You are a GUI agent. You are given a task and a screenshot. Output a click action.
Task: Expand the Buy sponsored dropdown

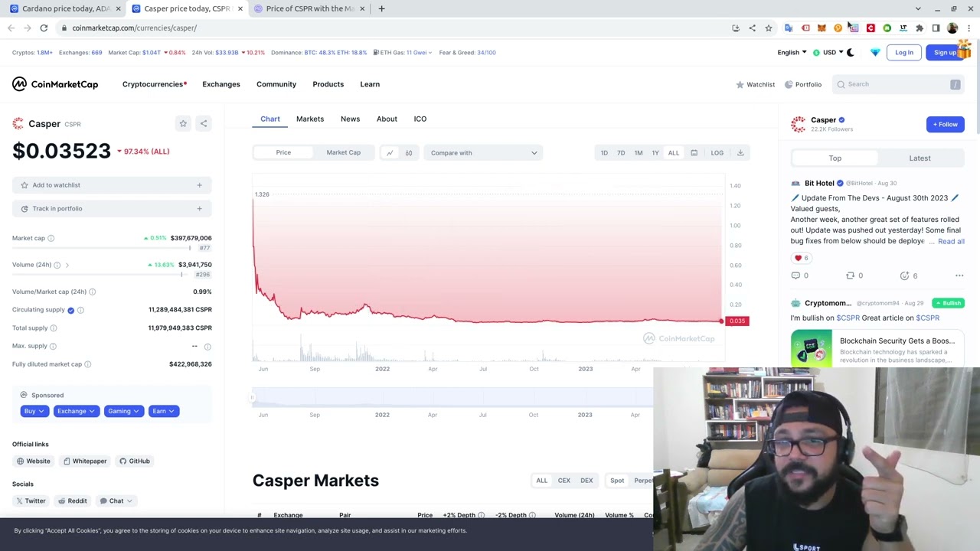(x=33, y=411)
